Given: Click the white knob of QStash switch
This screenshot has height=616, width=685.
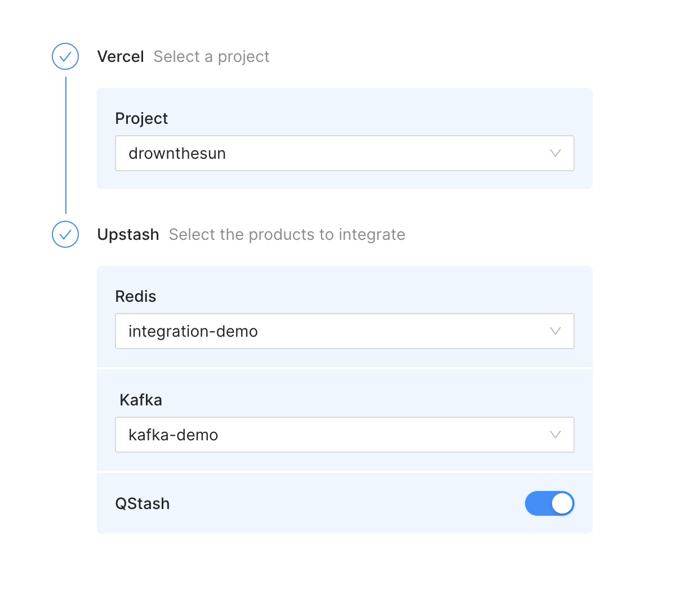Looking at the screenshot, I should click(x=562, y=503).
